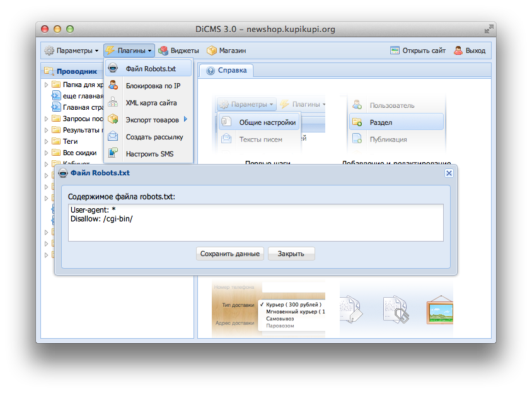Click the Выход person icon
Screen dimensions: 532x393
coord(458,50)
